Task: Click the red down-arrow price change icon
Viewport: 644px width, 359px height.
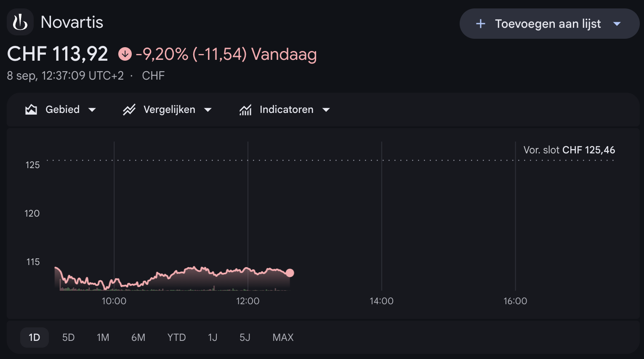Action: [x=125, y=54]
